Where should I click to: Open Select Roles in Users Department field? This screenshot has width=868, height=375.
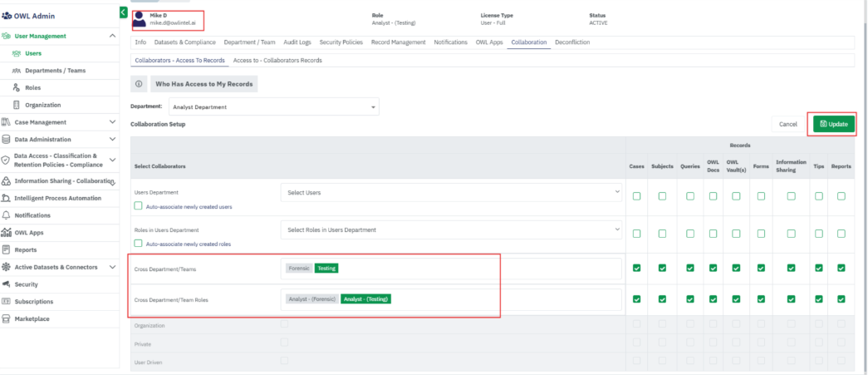[450, 230]
